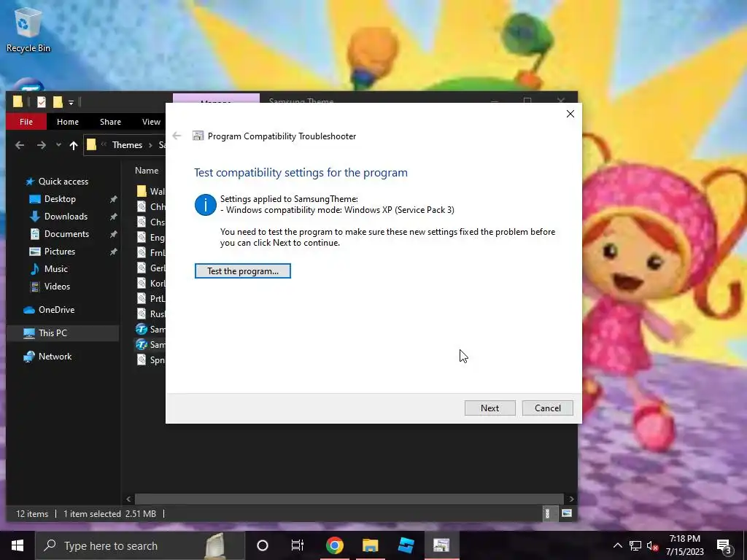
Task: Click Explorer quick access properties icon
Action: coord(42,102)
